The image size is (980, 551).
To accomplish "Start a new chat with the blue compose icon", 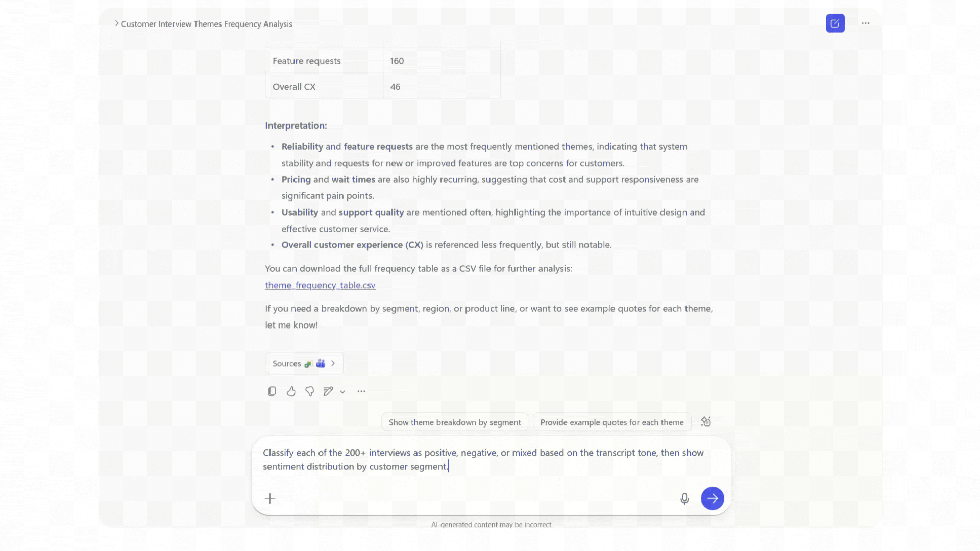I will click(x=835, y=23).
